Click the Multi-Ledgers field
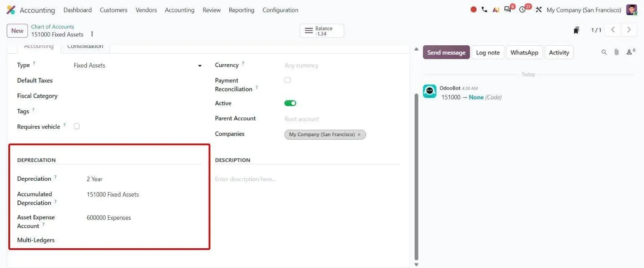The height and width of the screenshot is (268, 644). (144, 240)
